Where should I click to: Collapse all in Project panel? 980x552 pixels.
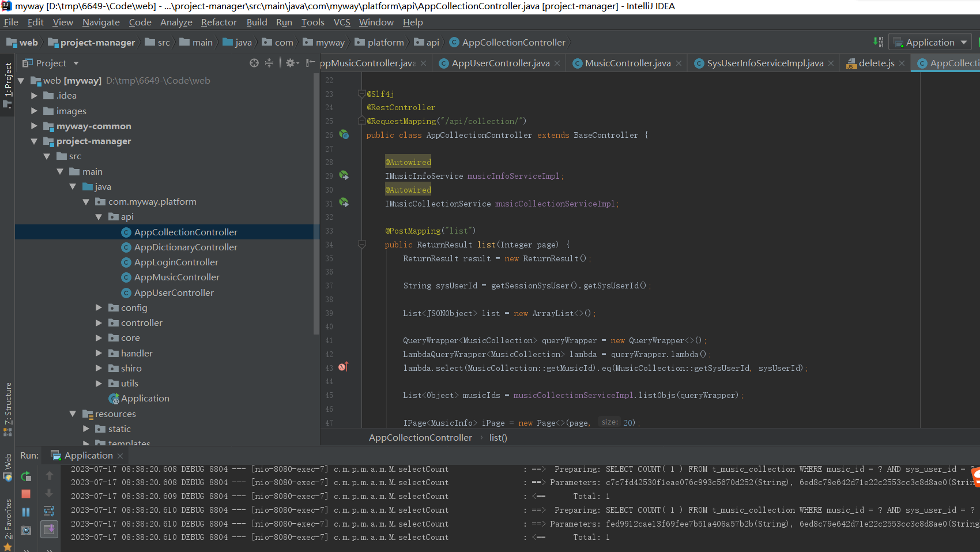(x=269, y=63)
